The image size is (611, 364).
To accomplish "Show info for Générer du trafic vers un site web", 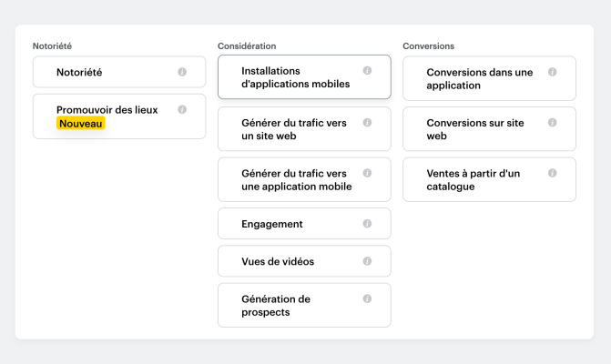I will coord(367,122).
